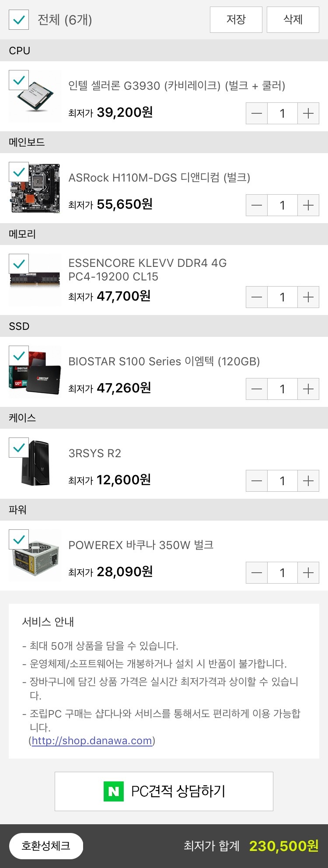Toggle the 전체 (6개) select-all checkbox
328x868 pixels.
pos(19,20)
